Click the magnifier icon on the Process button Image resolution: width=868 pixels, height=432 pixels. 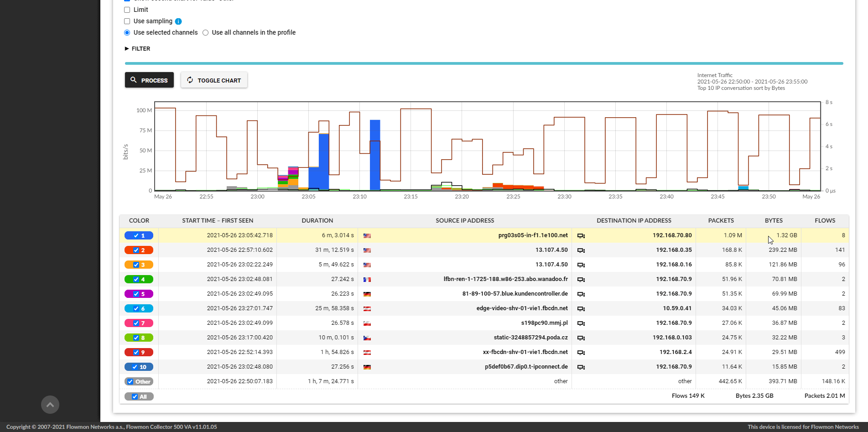[134, 80]
